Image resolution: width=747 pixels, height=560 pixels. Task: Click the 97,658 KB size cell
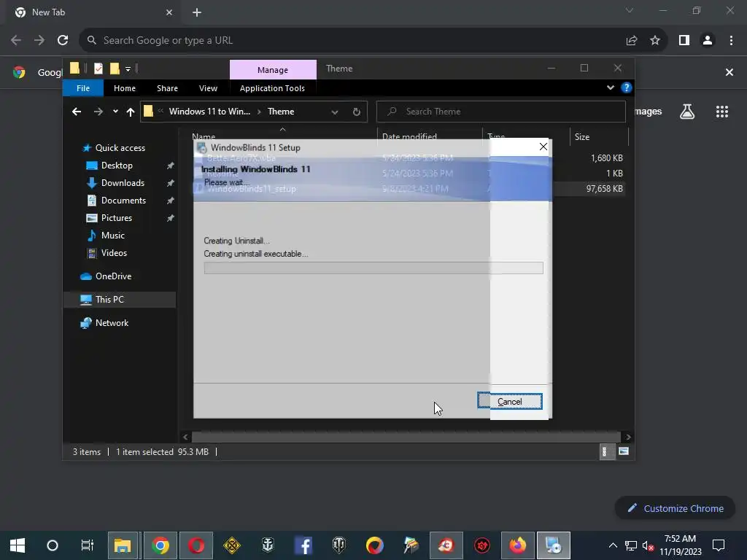[x=604, y=189]
